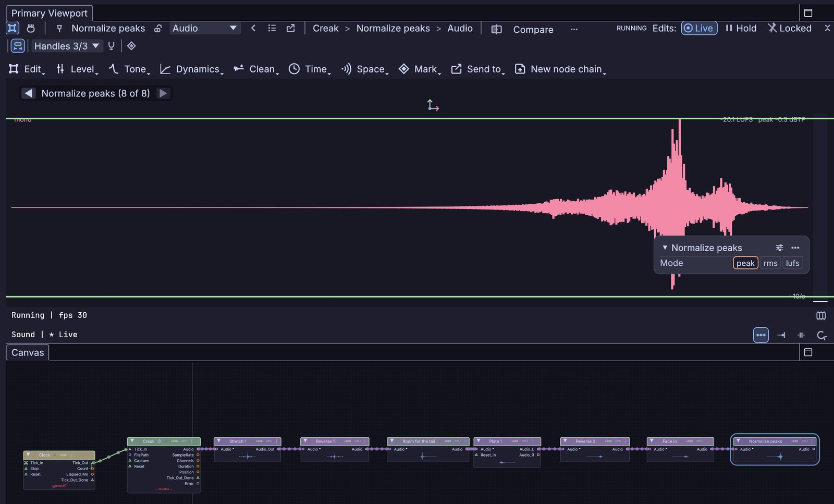Click the viewport map panel icon
This screenshot has height=504, width=834.
[821, 316]
